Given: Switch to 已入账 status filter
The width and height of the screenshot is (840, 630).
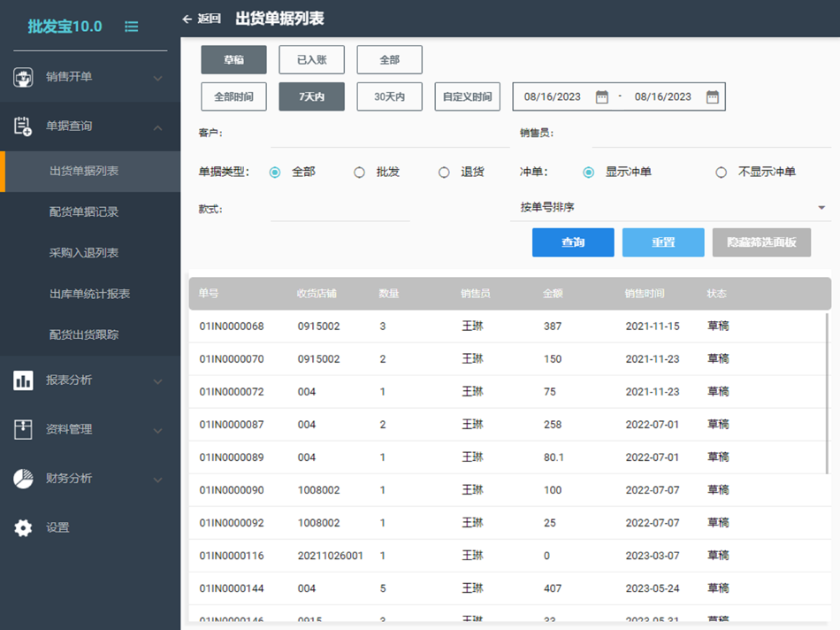Looking at the screenshot, I should click(x=312, y=59).
